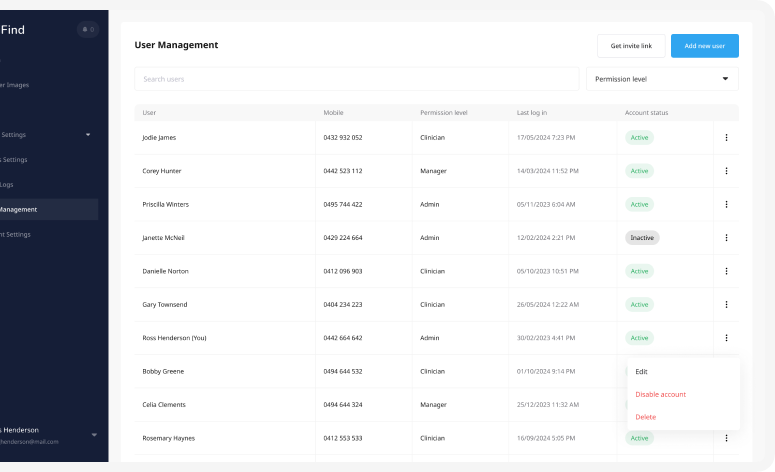Show more actions for Danielle Norton
Viewport: 775px width, 472px height.
726,271
